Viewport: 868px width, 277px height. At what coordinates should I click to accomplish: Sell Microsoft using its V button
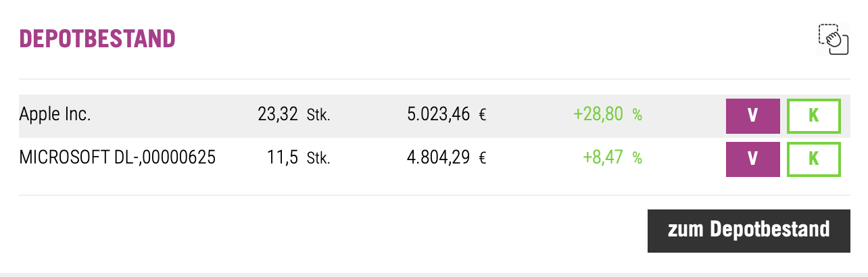(x=752, y=159)
